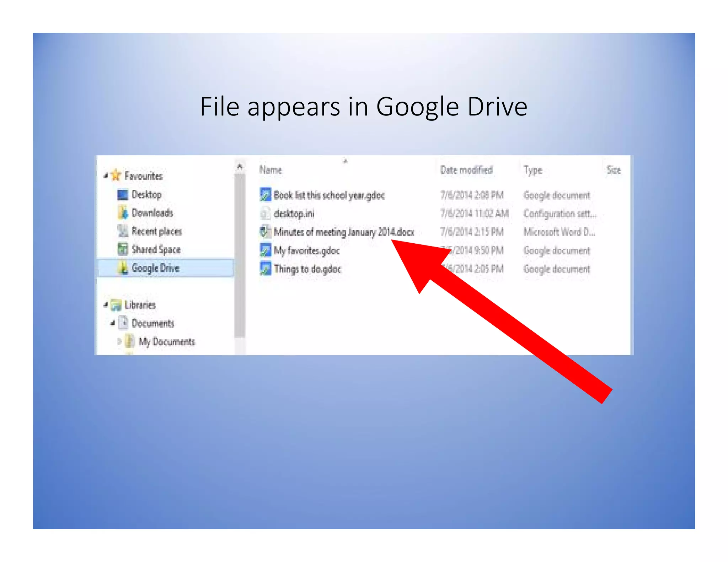728x562 pixels.
Task: Collapse the Libraries tree group
Action: click(x=106, y=304)
